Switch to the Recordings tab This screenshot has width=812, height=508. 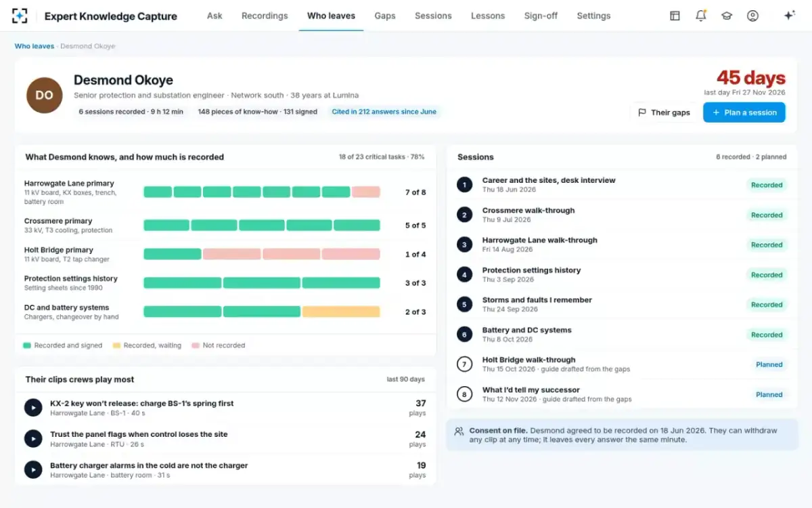pyautogui.click(x=265, y=16)
